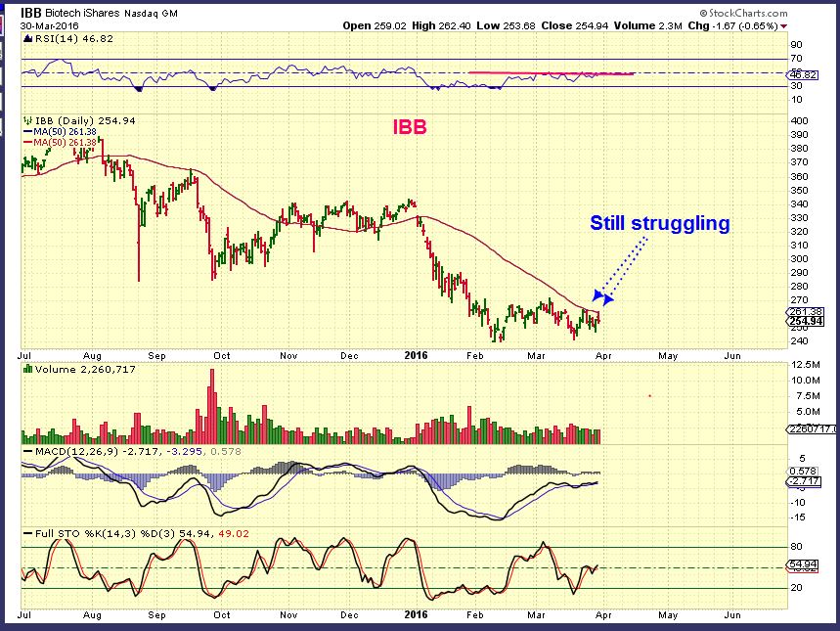This screenshot has width=840, height=631.
Task: Click the 254.94 price tag on right axis
Action: (805, 321)
